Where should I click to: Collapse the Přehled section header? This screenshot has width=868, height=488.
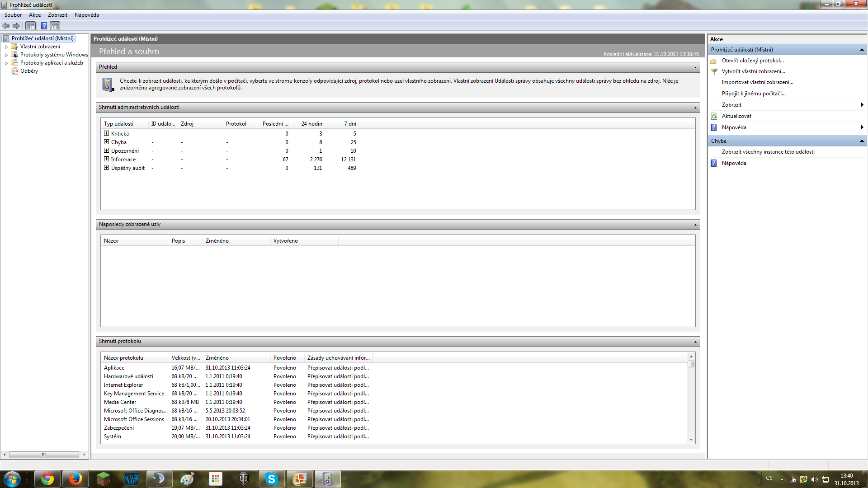[696, 67]
